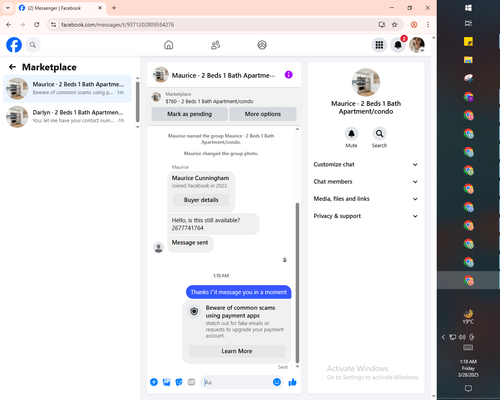
Task: Open the account profile picture menu
Action: [x=417, y=45]
